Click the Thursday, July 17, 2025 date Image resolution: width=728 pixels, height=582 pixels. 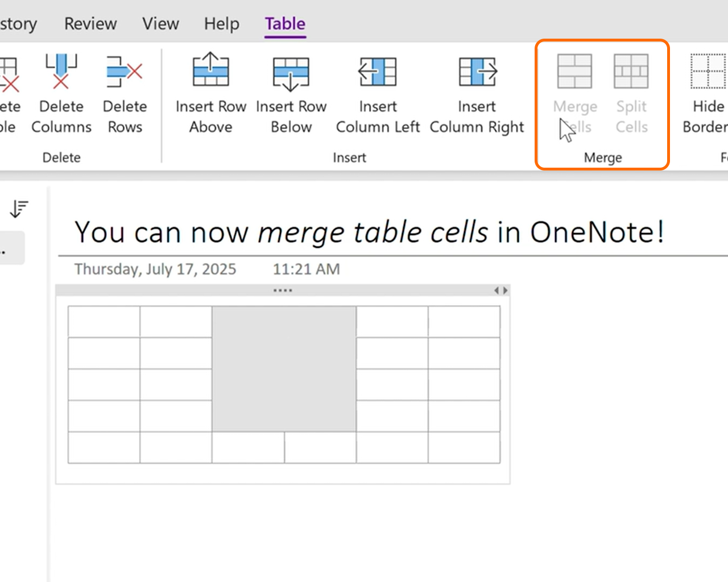(155, 269)
